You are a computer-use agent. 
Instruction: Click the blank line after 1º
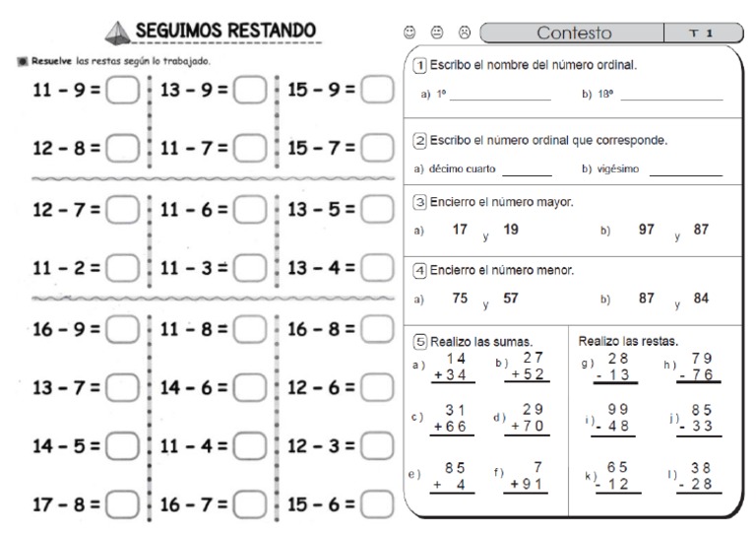point(500,97)
